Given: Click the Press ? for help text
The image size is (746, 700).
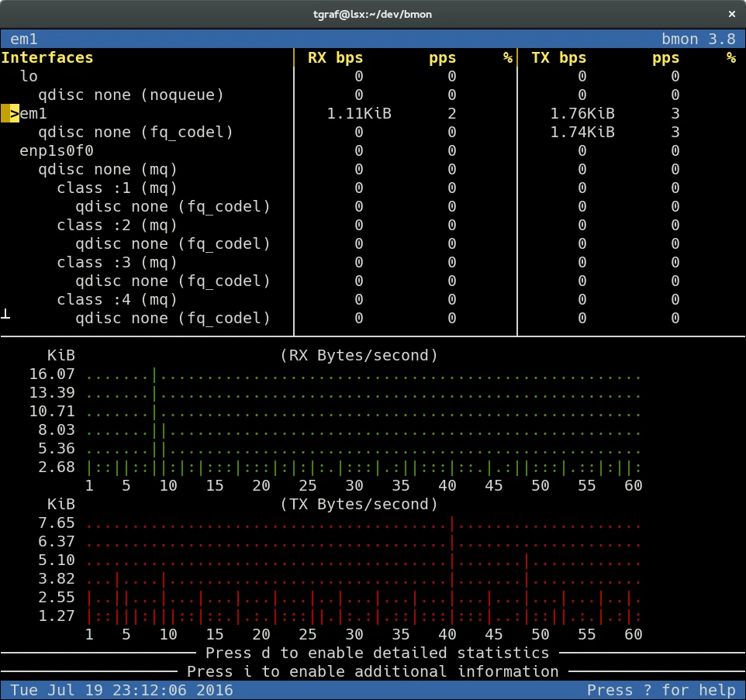Looking at the screenshot, I should [x=661, y=690].
